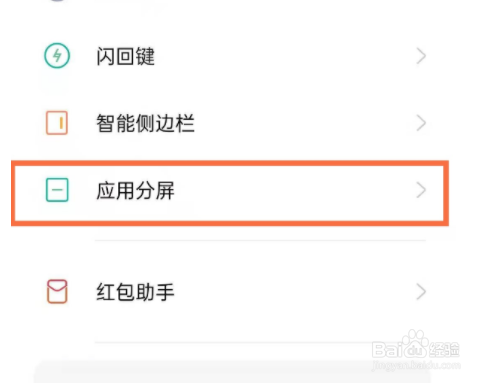The image size is (489, 383).
Task: Tap the gray rounded panel at the bottom
Action: pyautogui.click(x=232, y=372)
